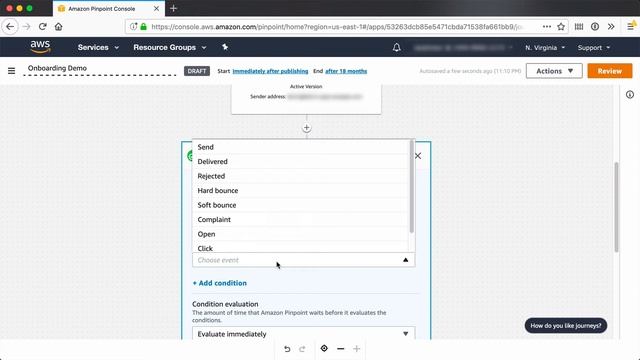Open AWS notifications bell
The image size is (640, 360).
point(396,47)
